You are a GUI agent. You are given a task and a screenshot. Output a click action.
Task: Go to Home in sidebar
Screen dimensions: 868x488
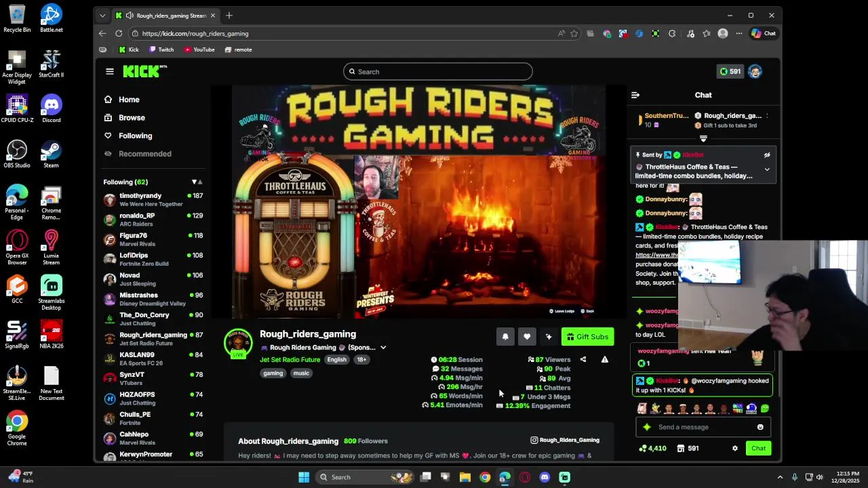click(x=122, y=100)
